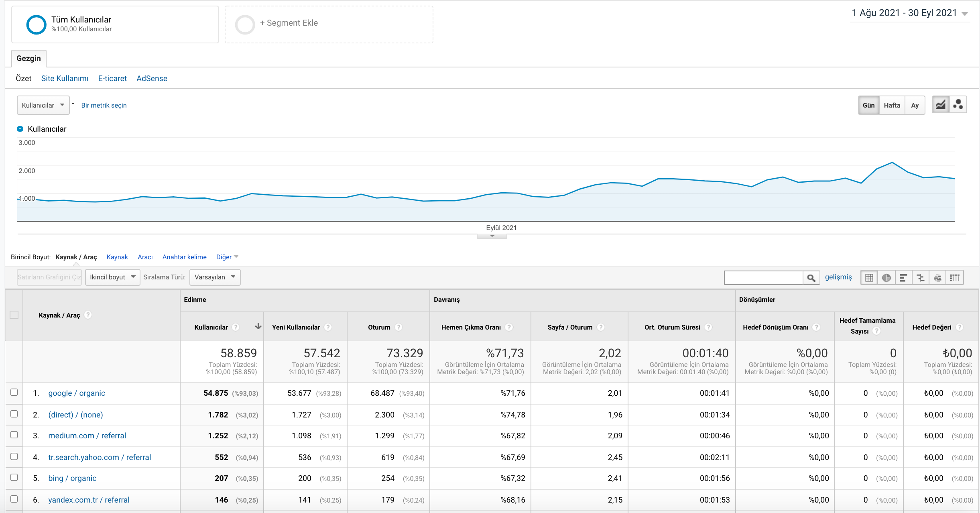Open the yandex.com.tr / referral source link

click(89, 500)
